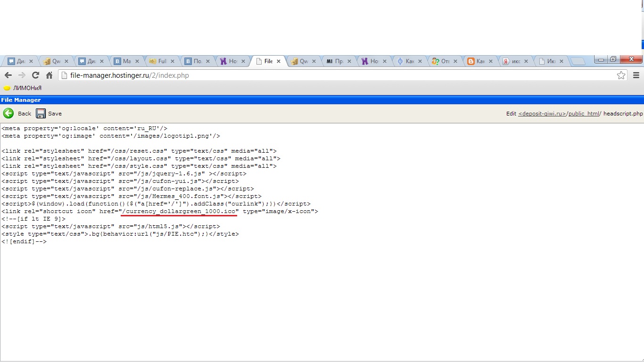The height and width of the screenshot is (362, 644).
Task: Close the Yandex икс tab
Action: tap(526, 61)
